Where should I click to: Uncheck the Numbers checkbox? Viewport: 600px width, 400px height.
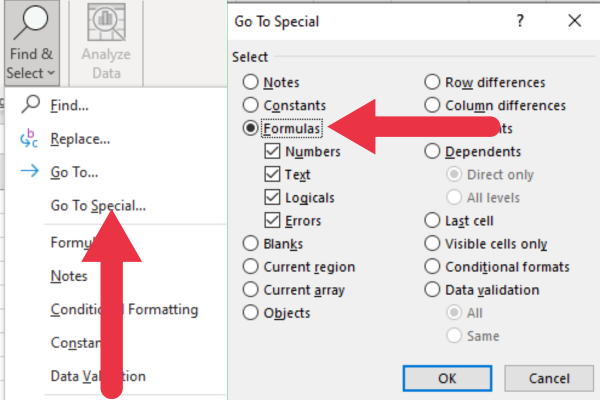[272, 152]
